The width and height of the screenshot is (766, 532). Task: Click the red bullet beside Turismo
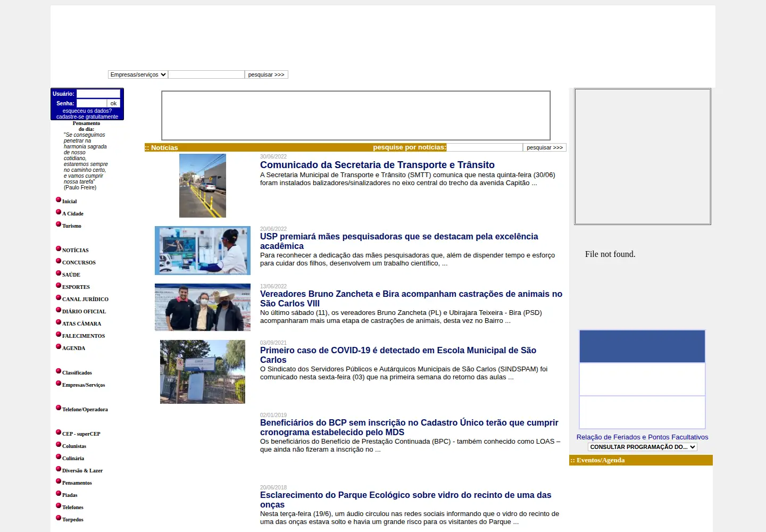pyautogui.click(x=59, y=224)
